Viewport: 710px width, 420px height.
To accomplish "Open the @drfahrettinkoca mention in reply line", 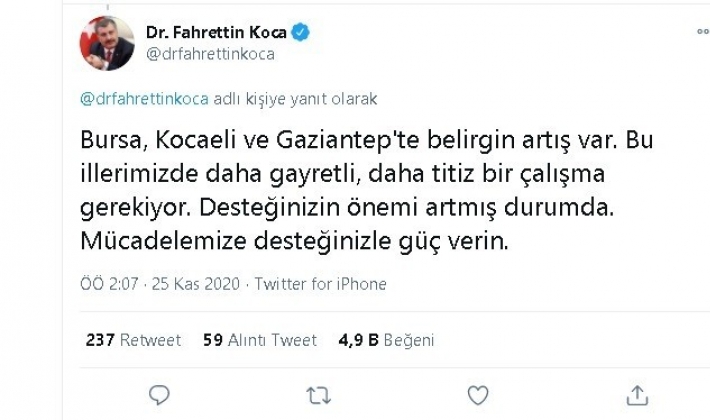I will point(144,99).
